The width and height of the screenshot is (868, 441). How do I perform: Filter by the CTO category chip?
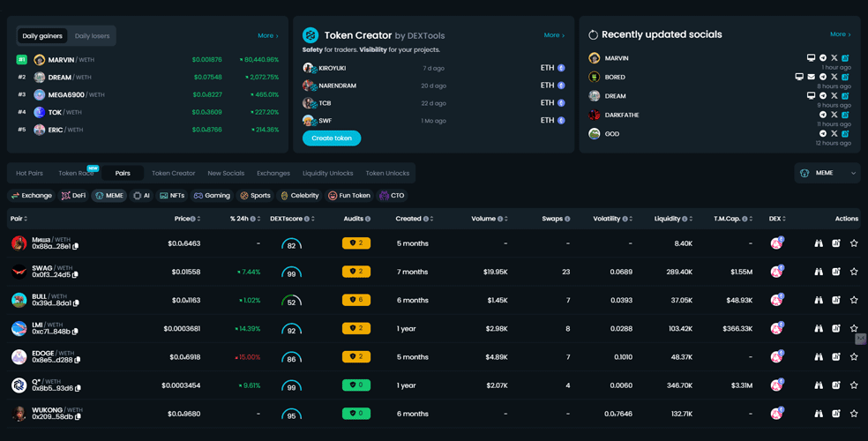pos(392,195)
